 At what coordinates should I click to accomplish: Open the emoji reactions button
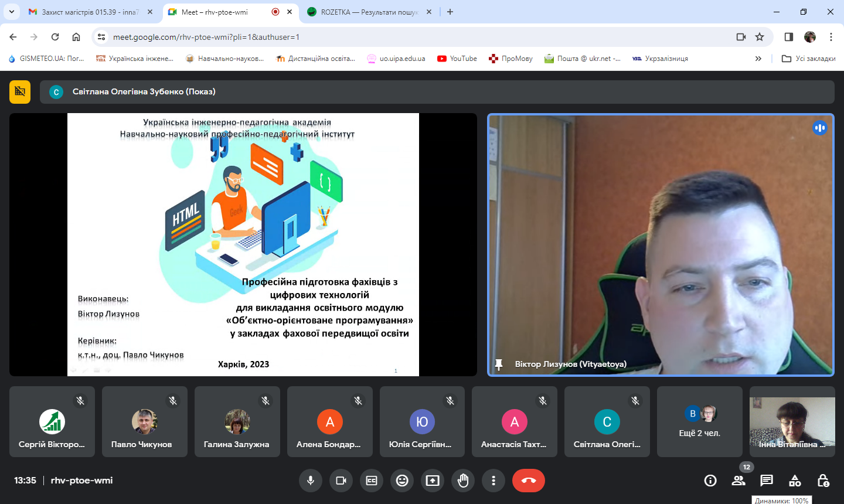pos(402,481)
